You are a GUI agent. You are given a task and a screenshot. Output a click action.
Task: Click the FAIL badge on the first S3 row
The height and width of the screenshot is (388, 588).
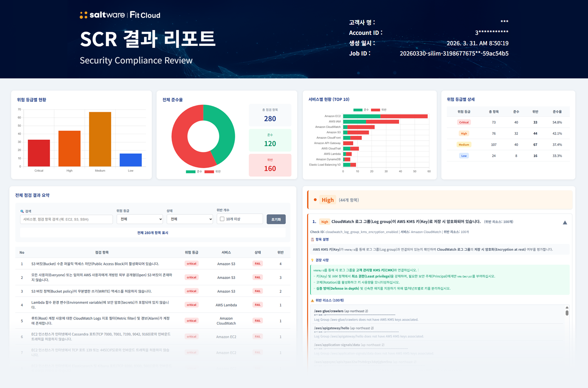point(258,263)
